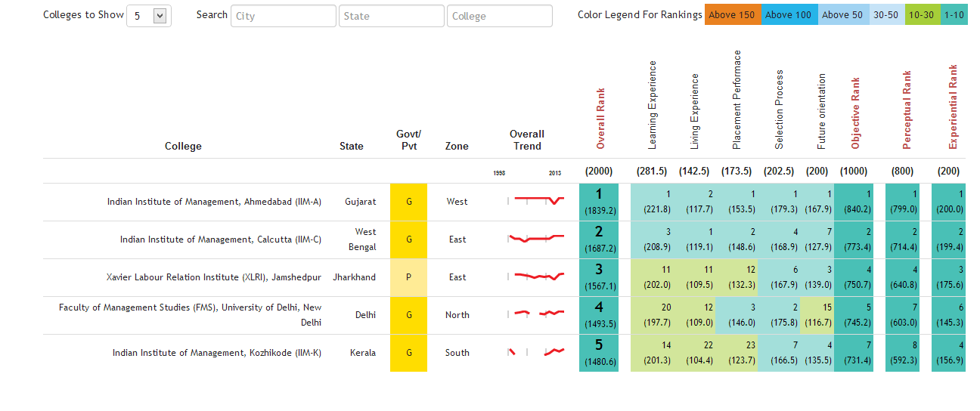Image resolution: width=980 pixels, height=411 pixels.
Task: Click the Gujarat state cell
Action: 360,202
